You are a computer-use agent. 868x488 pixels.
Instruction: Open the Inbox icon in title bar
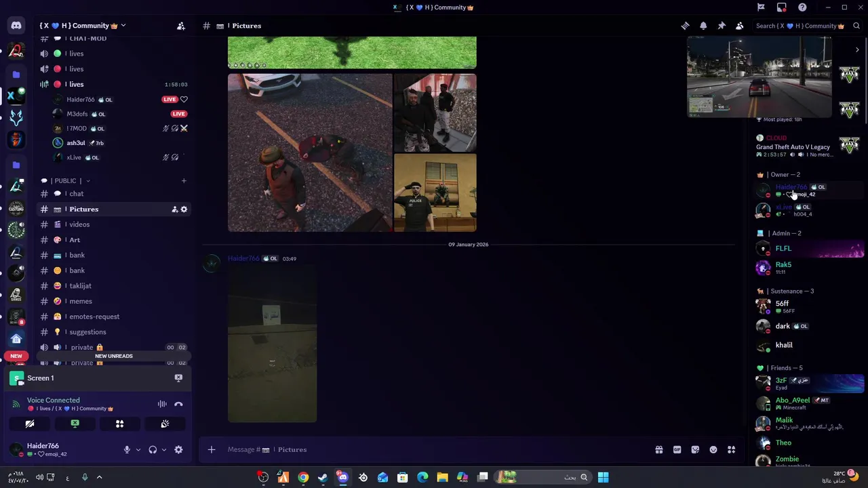tap(782, 7)
